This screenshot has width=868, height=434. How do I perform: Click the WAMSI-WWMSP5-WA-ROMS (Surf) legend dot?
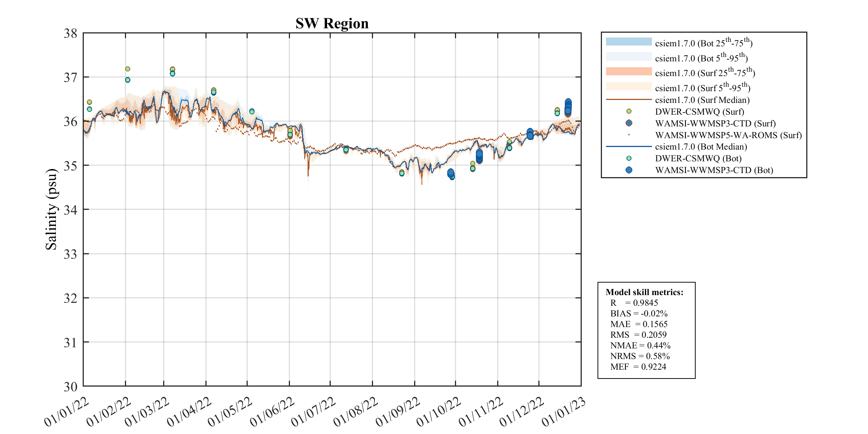tap(629, 135)
